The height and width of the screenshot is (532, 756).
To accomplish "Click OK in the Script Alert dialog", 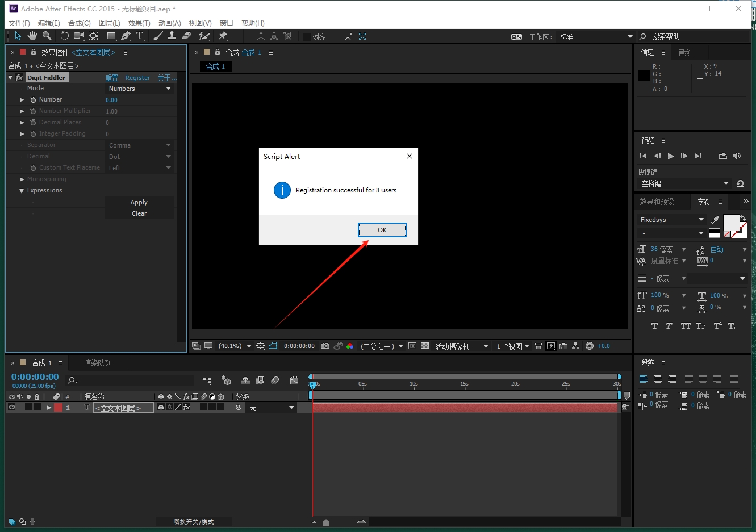I will pos(382,230).
